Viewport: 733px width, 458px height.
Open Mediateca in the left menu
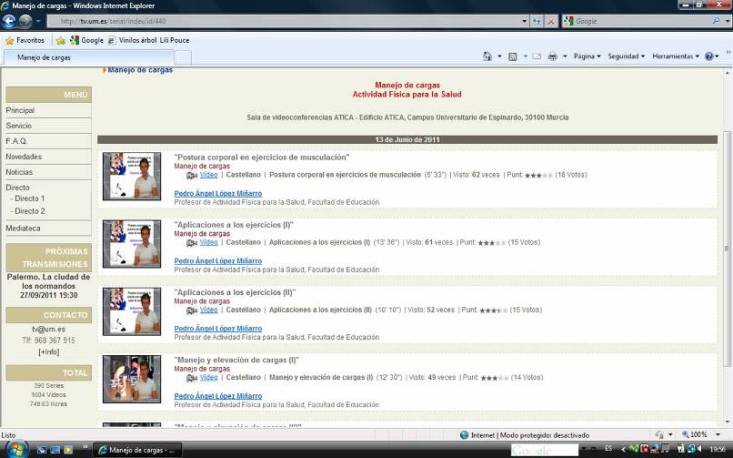[x=23, y=228]
